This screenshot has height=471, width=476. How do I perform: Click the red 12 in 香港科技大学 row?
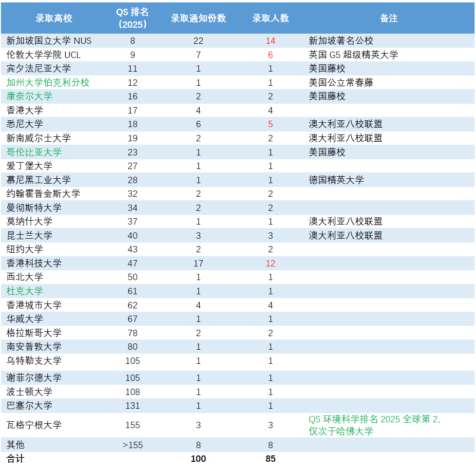click(270, 264)
